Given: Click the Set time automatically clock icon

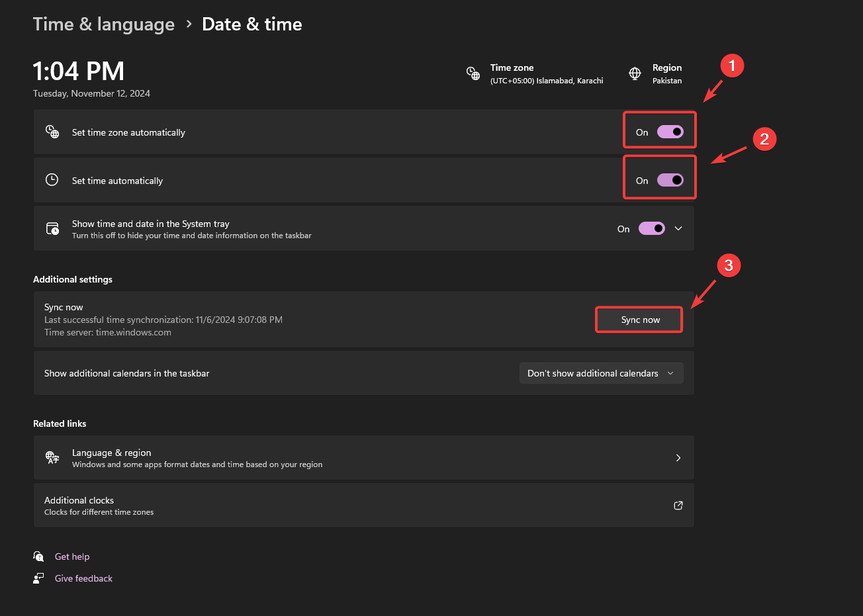Looking at the screenshot, I should (x=52, y=180).
